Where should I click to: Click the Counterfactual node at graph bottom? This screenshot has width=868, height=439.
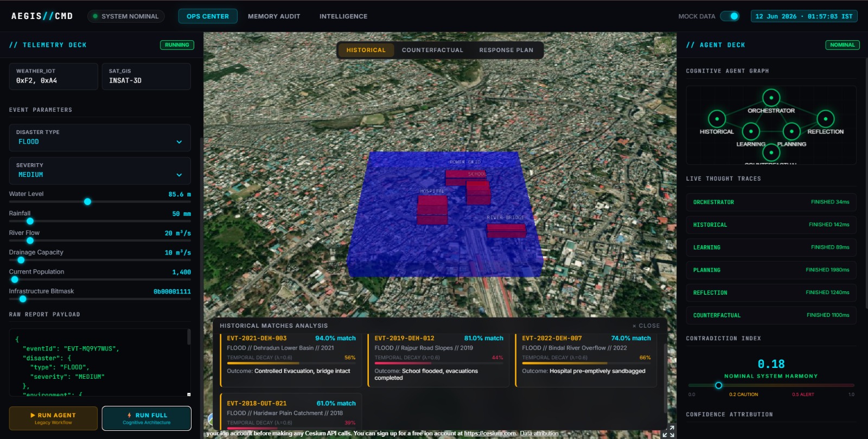[x=771, y=152]
